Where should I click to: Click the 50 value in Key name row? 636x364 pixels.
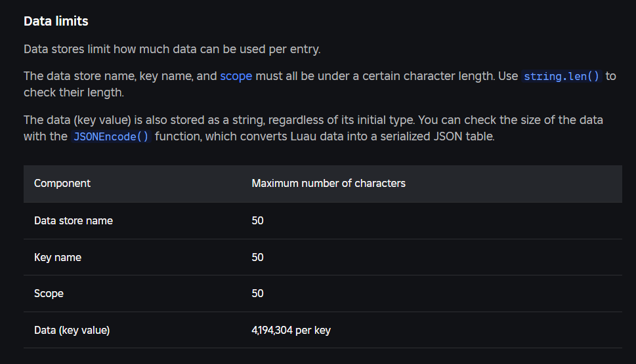click(x=257, y=257)
